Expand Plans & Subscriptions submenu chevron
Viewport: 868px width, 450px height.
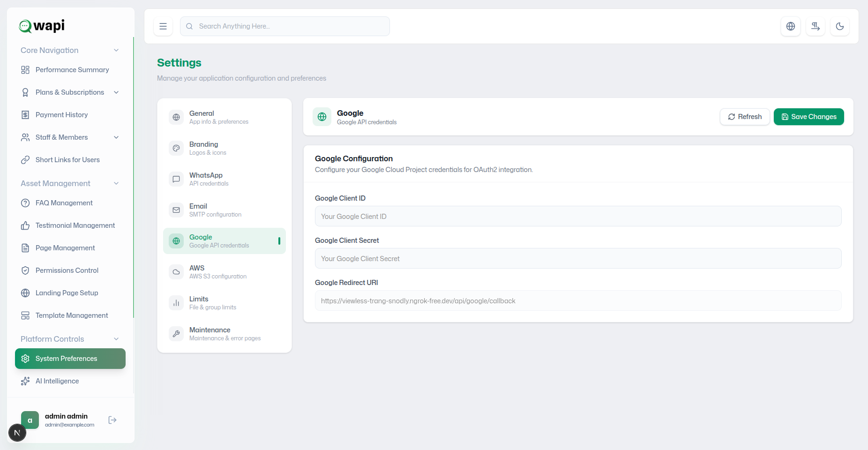[x=116, y=92]
